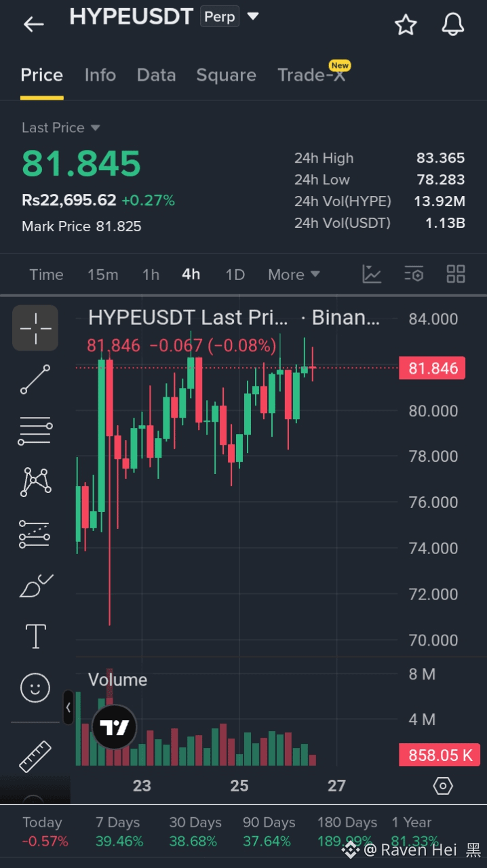Open the Trade-X tab

click(x=311, y=75)
